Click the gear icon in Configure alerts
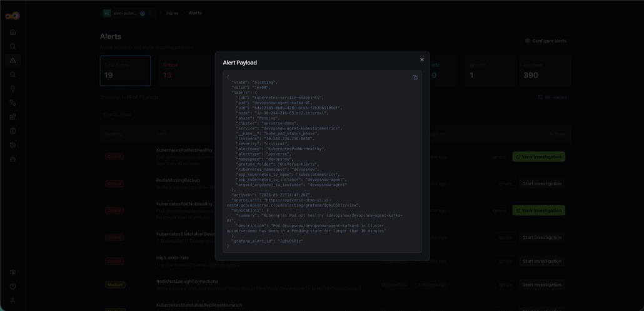Viewport: 644px width, 311px height. click(528, 41)
